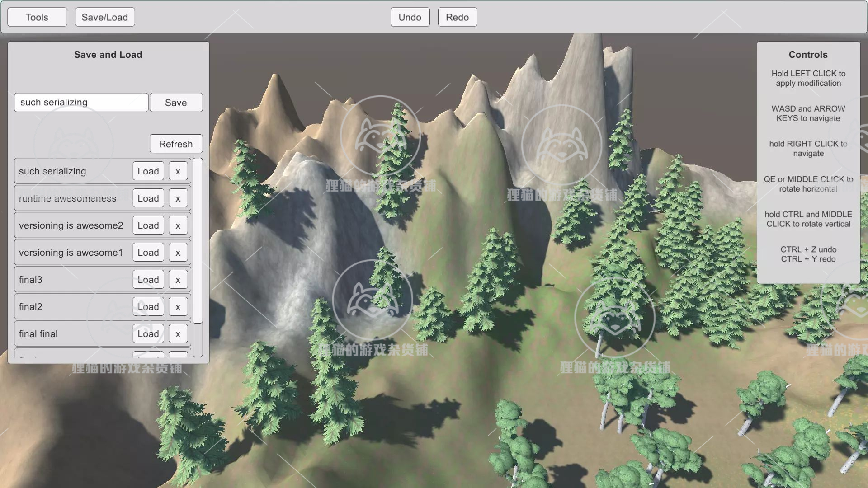Select the 'runtime awesomeness' list entry text

tap(67, 198)
